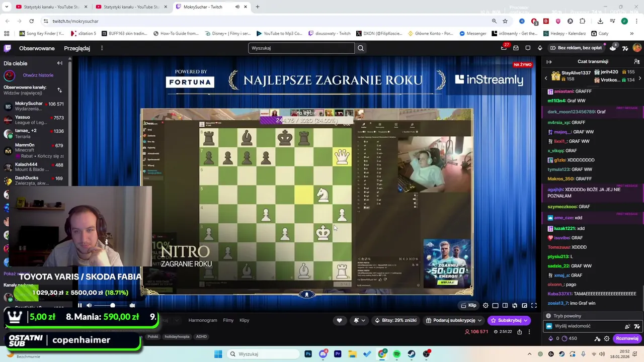Collapse the chat panel arrow
This screenshot has height=362, width=644.
point(549,62)
